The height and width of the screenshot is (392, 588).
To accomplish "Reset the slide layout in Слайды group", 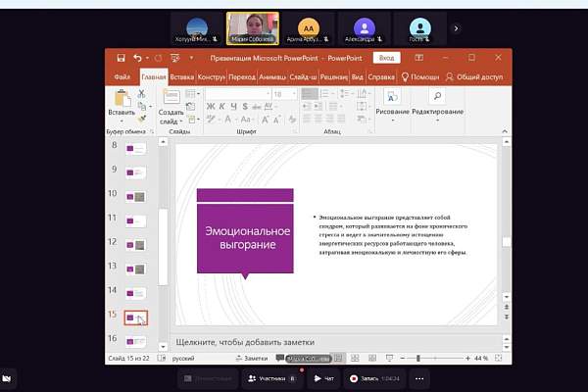I will [190, 107].
